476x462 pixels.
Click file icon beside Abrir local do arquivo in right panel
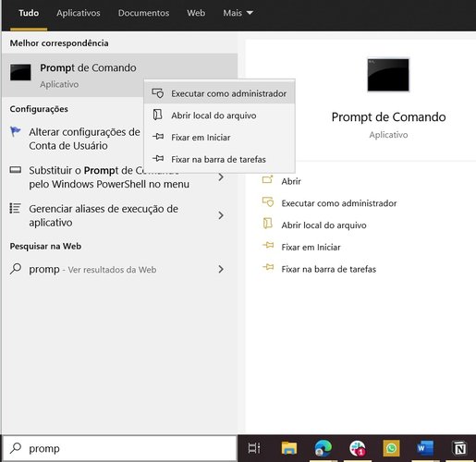[x=268, y=224]
